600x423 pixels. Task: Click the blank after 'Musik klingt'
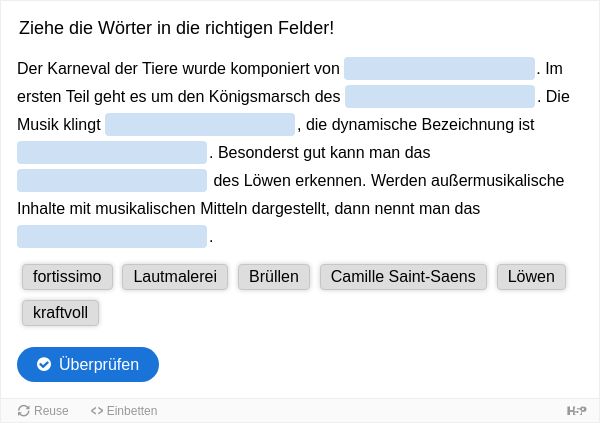200,124
